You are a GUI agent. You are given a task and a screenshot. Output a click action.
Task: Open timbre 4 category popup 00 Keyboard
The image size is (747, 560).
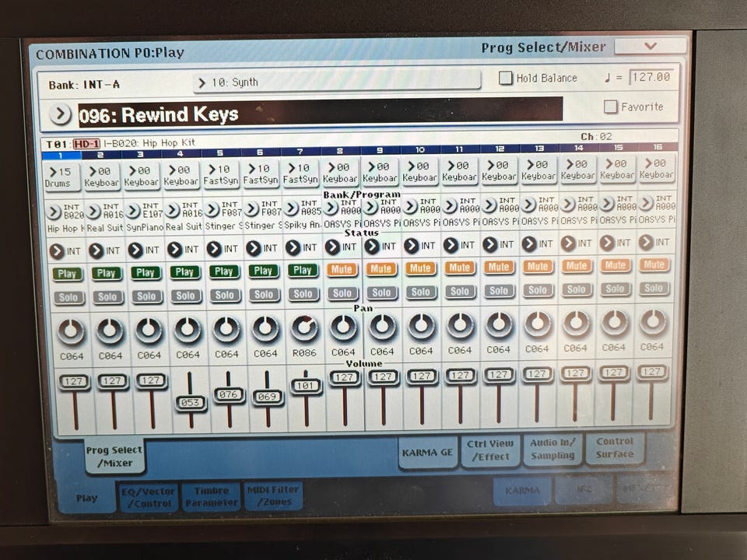pos(181,176)
